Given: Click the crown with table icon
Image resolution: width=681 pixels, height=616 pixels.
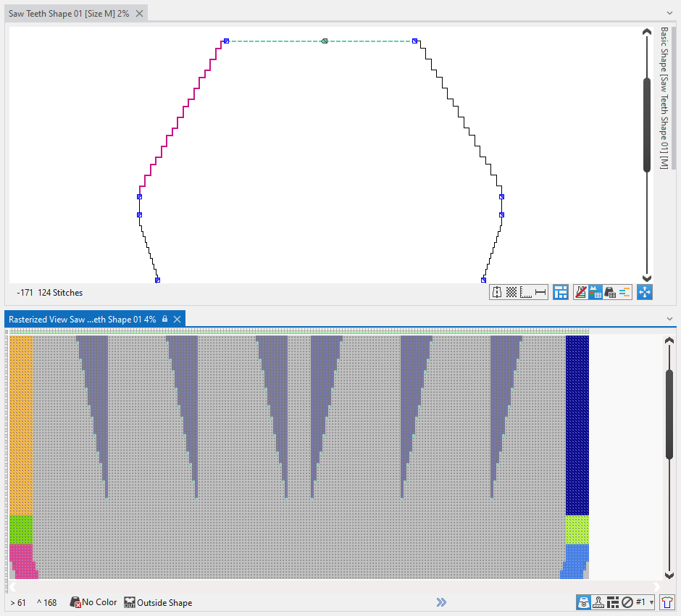Looking at the screenshot, I should tap(595, 292).
